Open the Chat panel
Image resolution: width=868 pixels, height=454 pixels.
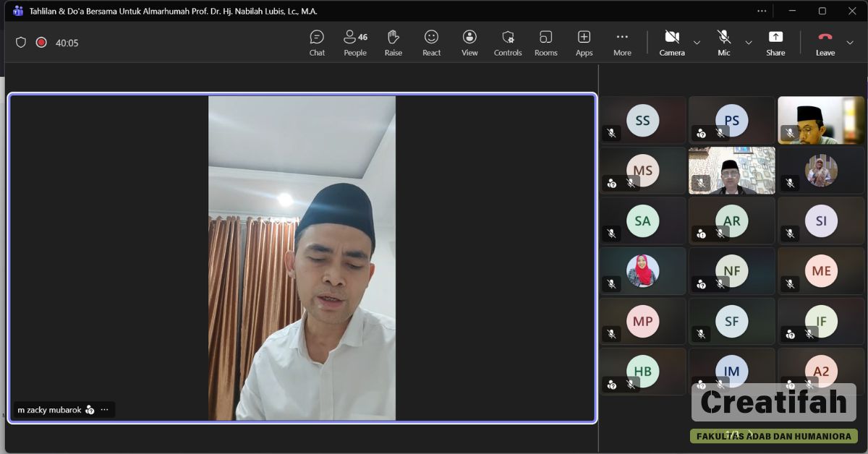tap(317, 43)
